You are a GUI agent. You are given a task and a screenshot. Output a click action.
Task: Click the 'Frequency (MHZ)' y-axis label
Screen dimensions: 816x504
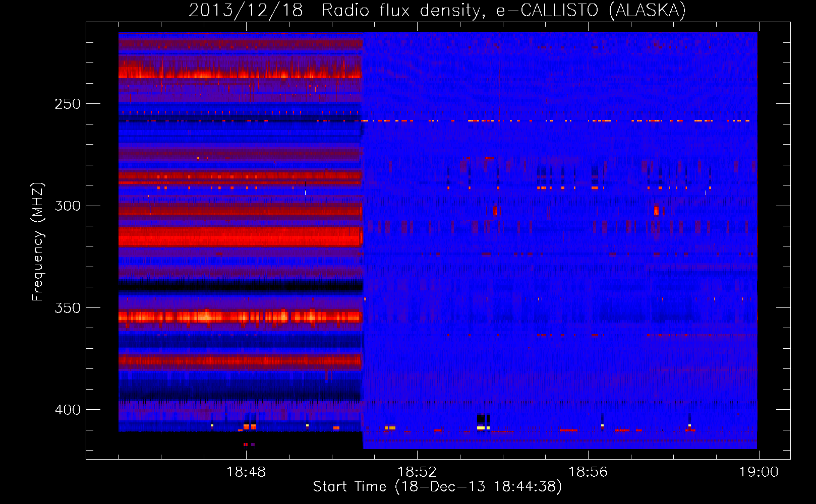38,241
